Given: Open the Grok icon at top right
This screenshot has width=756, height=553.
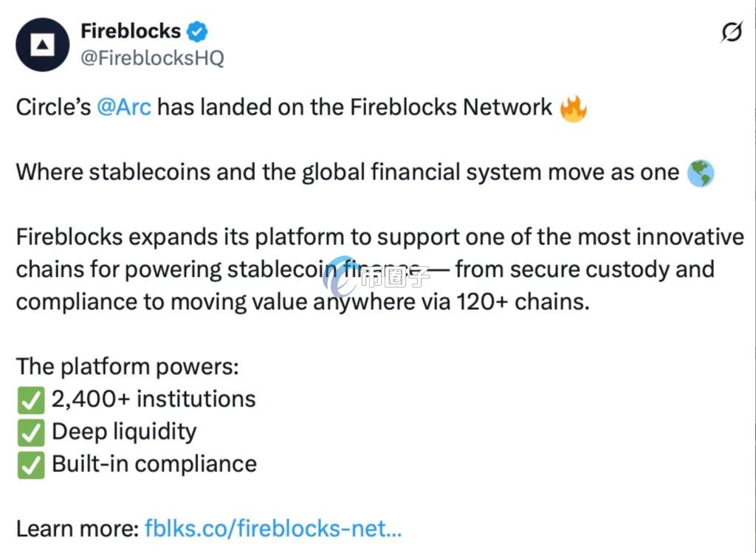Looking at the screenshot, I should point(731,32).
